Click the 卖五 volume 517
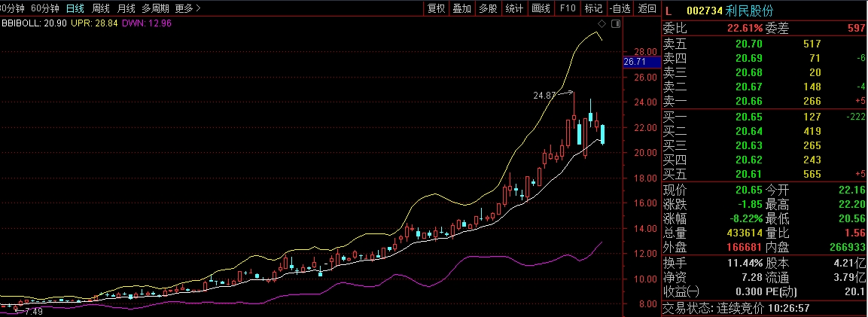The height and width of the screenshot is (317, 868). tap(812, 44)
